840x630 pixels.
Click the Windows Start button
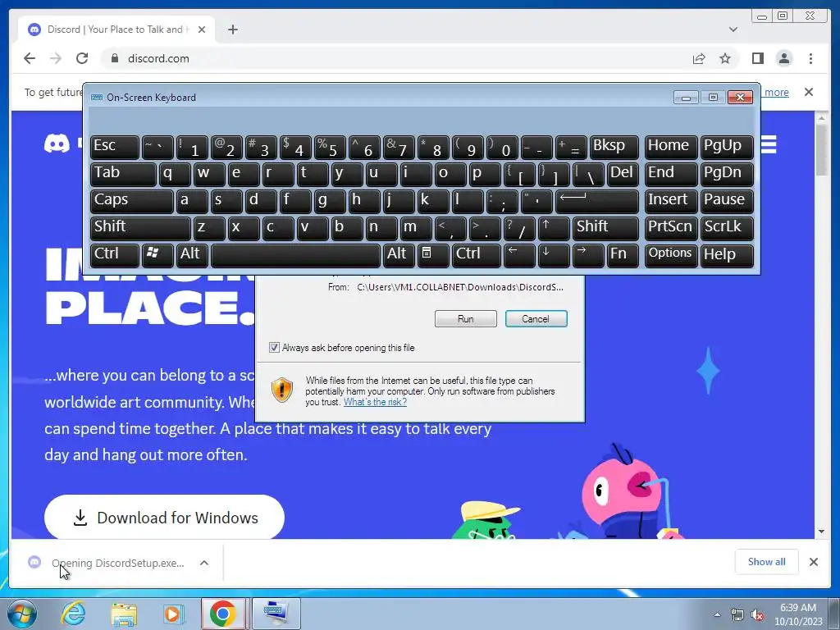(22, 614)
